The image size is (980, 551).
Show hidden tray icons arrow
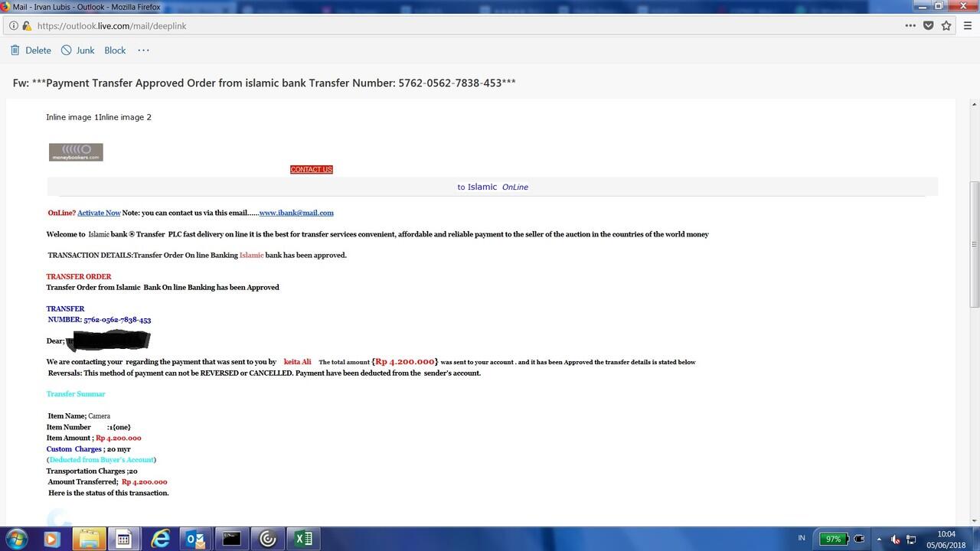pos(878,539)
